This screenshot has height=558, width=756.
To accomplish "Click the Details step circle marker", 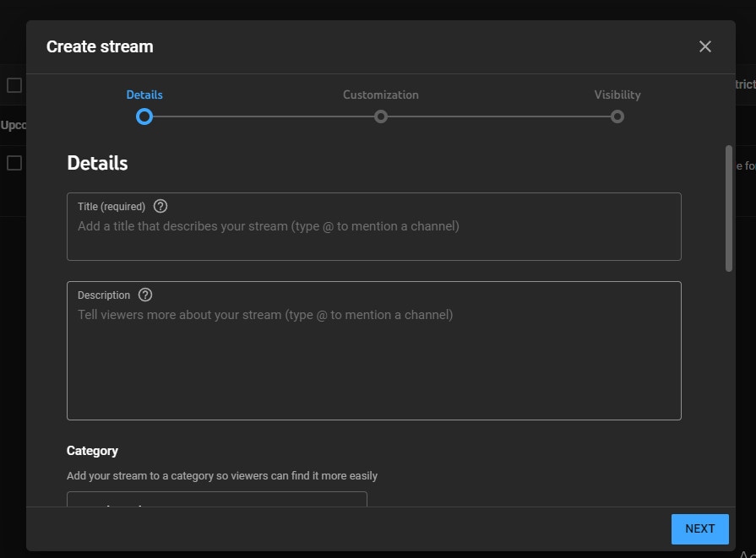I will click(x=144, y=116).
